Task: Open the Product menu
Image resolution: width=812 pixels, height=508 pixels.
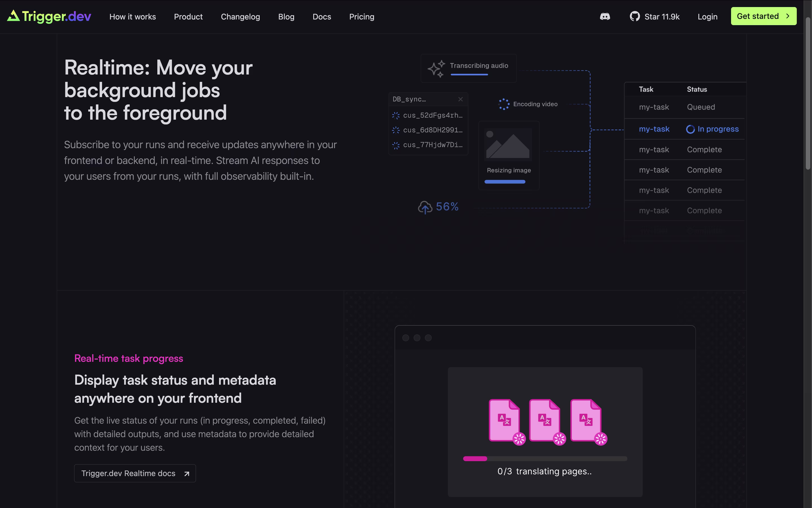Action: coord(188,16)
